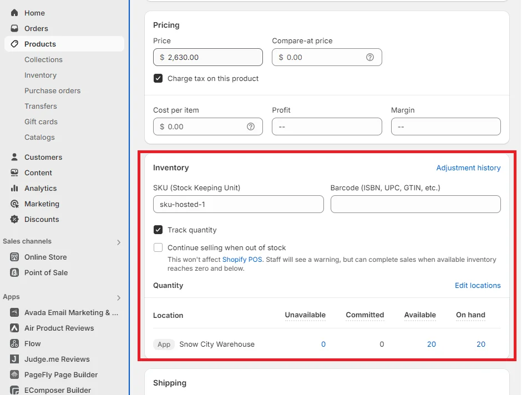This screenshot has height=395, width=532.
Task: Click the Analytics bar chart icon
Action: 14,188
